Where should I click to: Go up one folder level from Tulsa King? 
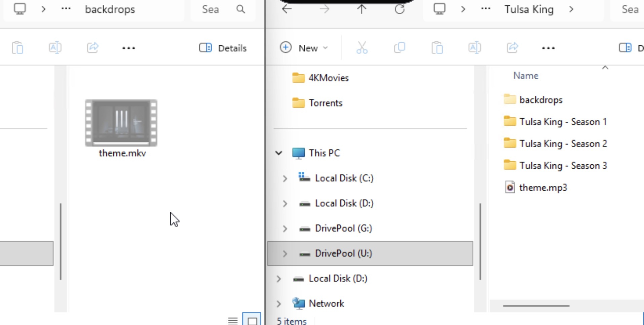click(362, 9)
